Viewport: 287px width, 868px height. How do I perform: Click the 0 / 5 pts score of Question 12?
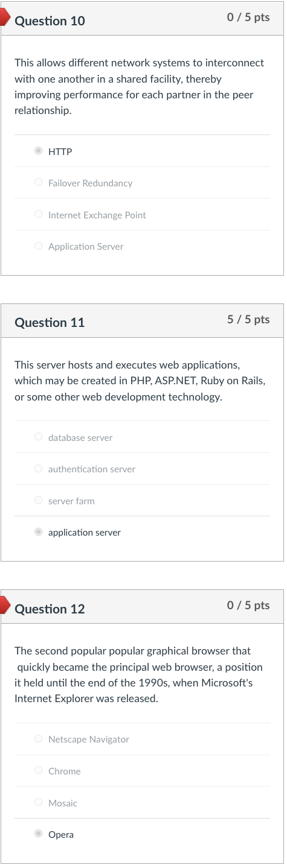click(x=248, y=605)
